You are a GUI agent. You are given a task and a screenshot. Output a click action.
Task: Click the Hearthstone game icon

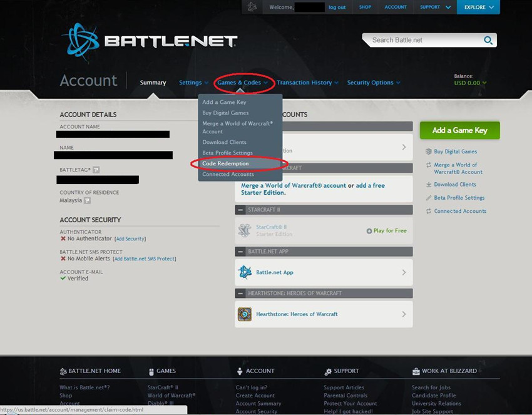click(x=245, y=314)
